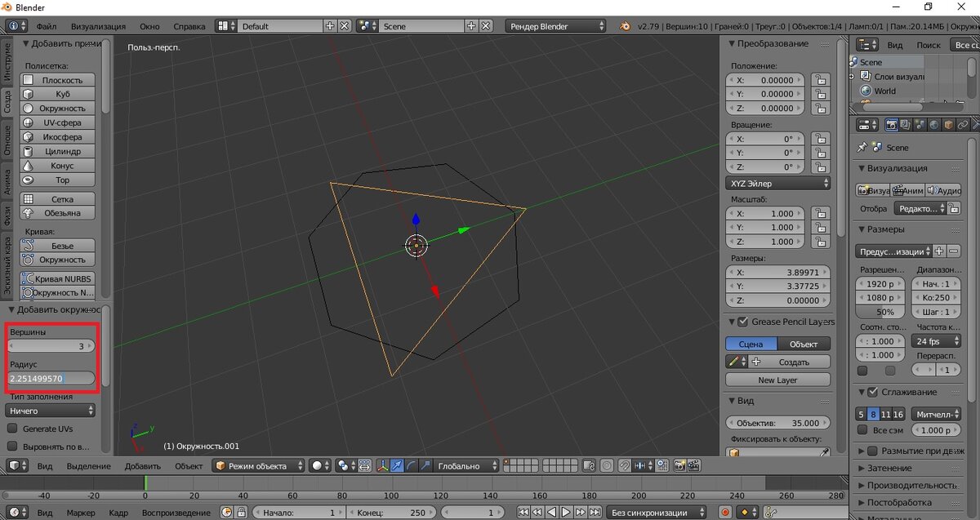Switch Grease Pencil source to Объект
Screen dimensions: 980x520
pos(804,344)
